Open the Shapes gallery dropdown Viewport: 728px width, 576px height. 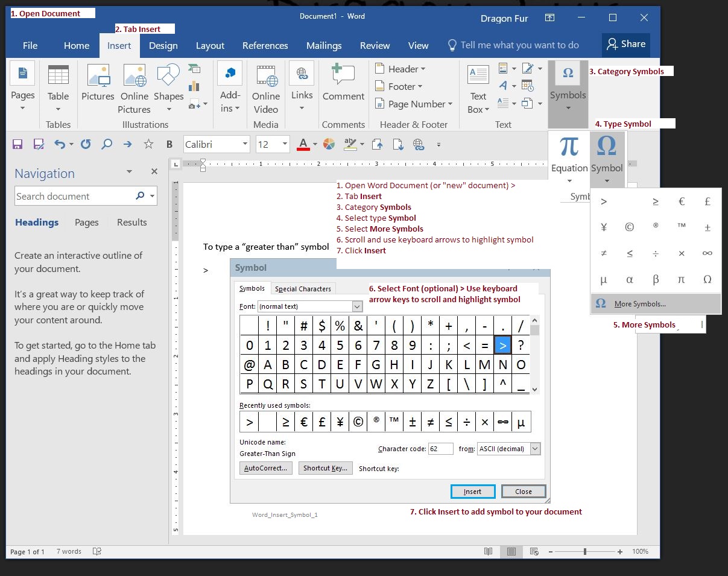169,109
